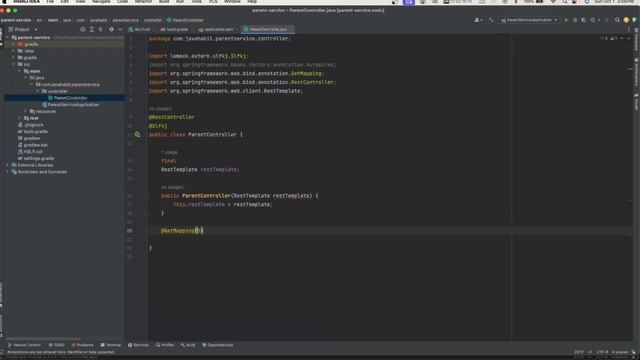Viewport: 640px width, 360px height.
Task: Expand External Libraries node
Action: (x=8, y=165)
